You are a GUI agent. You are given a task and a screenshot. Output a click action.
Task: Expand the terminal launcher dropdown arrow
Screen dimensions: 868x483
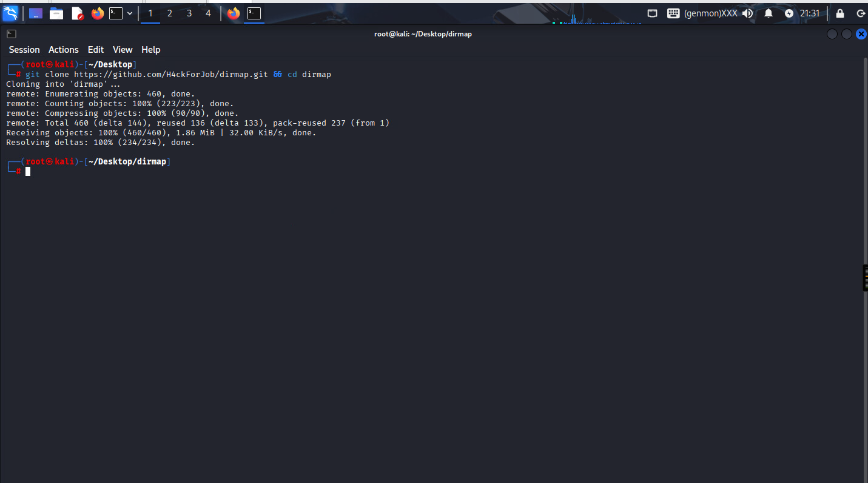click(x=130, y=13)
